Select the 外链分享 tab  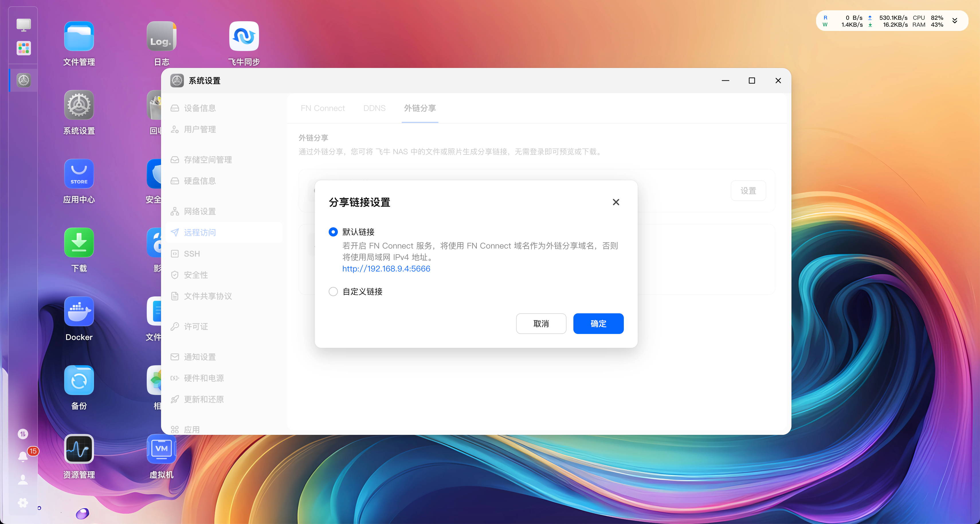pyautogui.click(x=420, y=108)
